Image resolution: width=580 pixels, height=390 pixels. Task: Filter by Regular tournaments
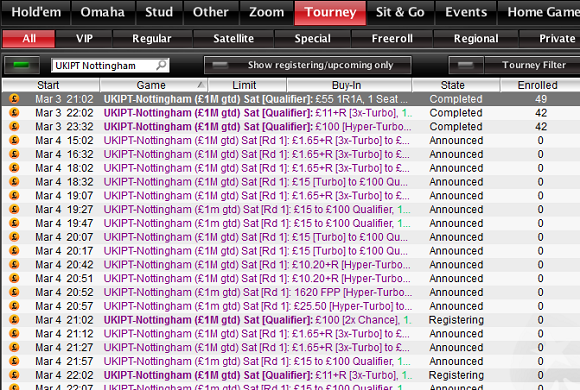pos(152,38)
